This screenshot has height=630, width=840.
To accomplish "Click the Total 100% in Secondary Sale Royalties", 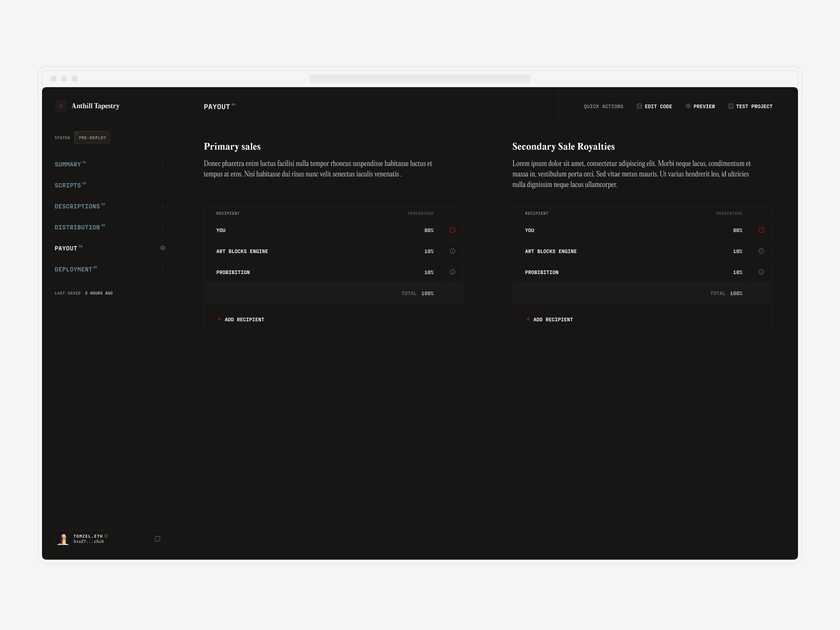I will click(x=726, y=293).
